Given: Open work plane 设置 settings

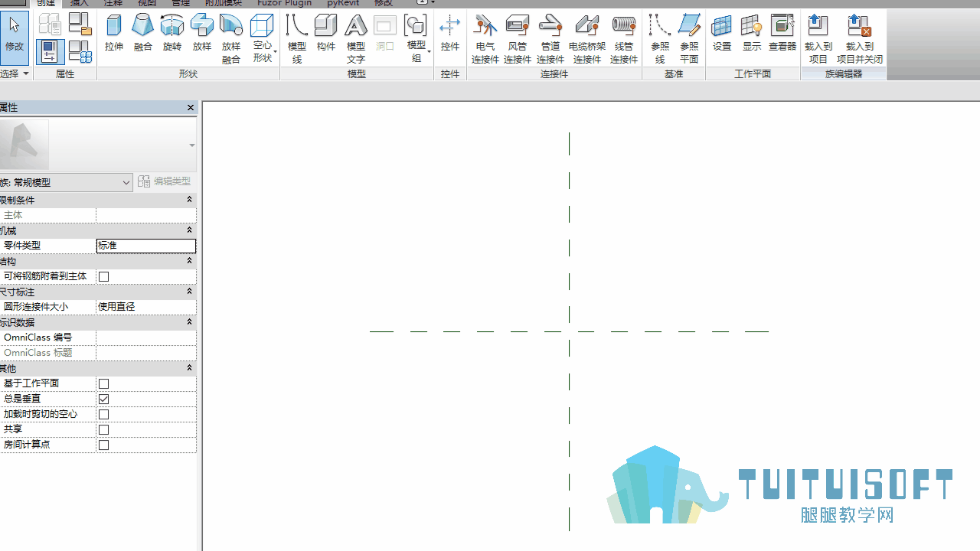Looking at the screenshot, I should click(x=722, y=34).
